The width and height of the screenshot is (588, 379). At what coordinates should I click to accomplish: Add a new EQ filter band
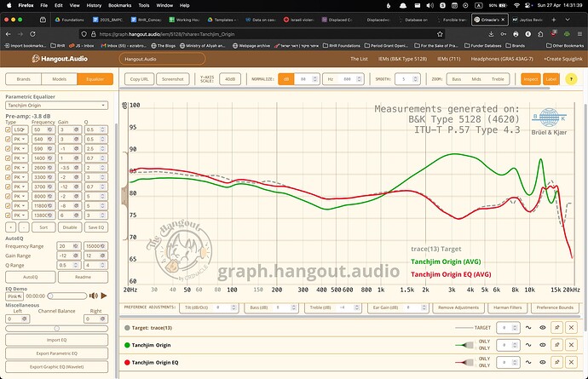pyautogui.click(x=10, y=227)
